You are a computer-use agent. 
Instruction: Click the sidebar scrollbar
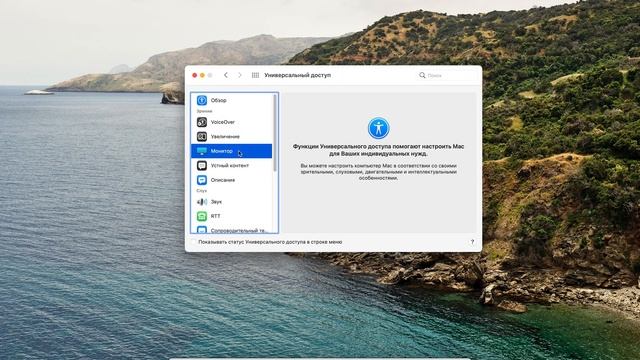click(x=276, y=133)
